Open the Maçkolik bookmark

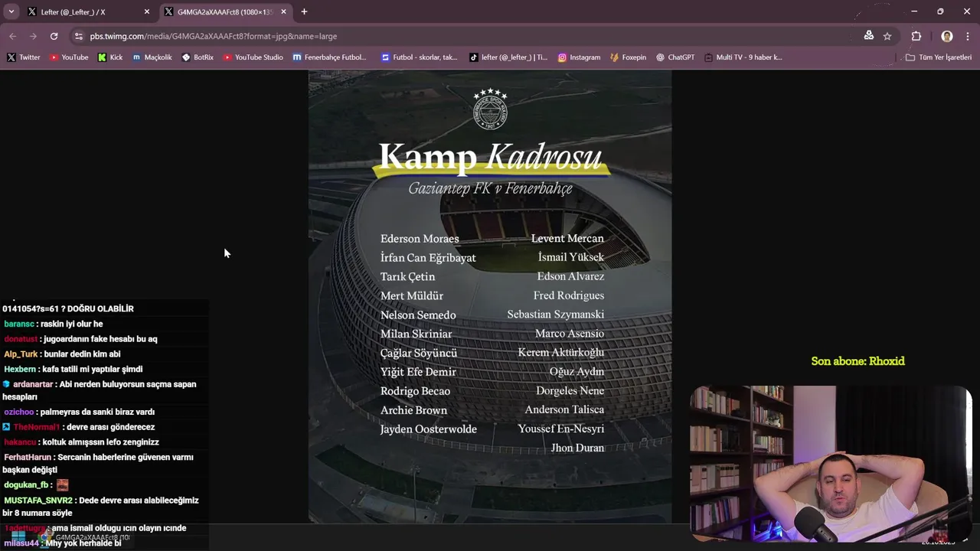click(x=152, y=57)
